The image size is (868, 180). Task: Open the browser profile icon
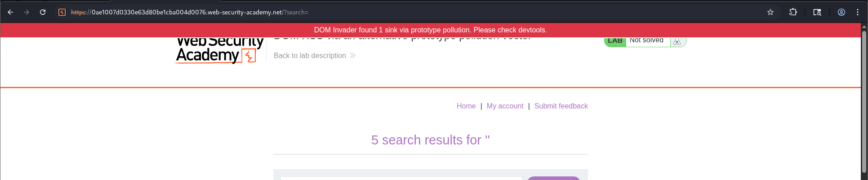(841, 12)
